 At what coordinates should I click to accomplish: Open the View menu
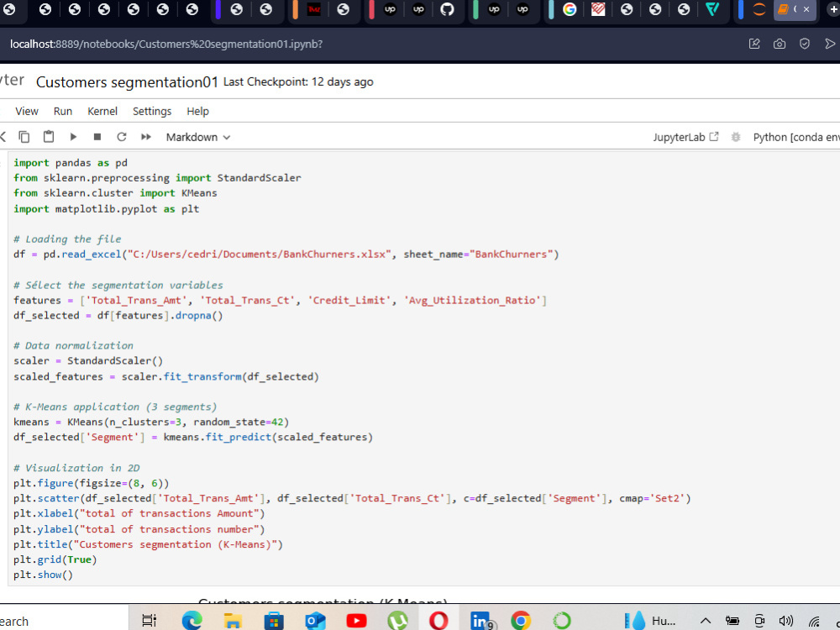[x=27, y=112]
